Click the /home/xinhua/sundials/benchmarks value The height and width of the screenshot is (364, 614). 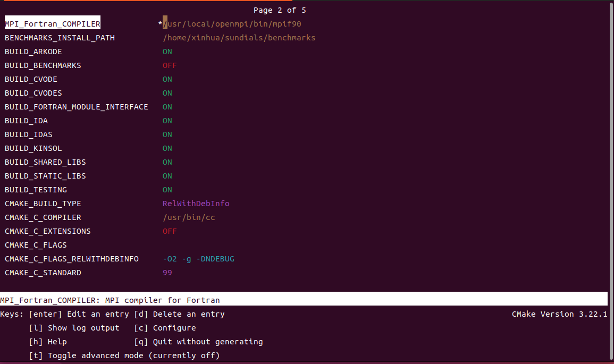click(x=239, y=38)
